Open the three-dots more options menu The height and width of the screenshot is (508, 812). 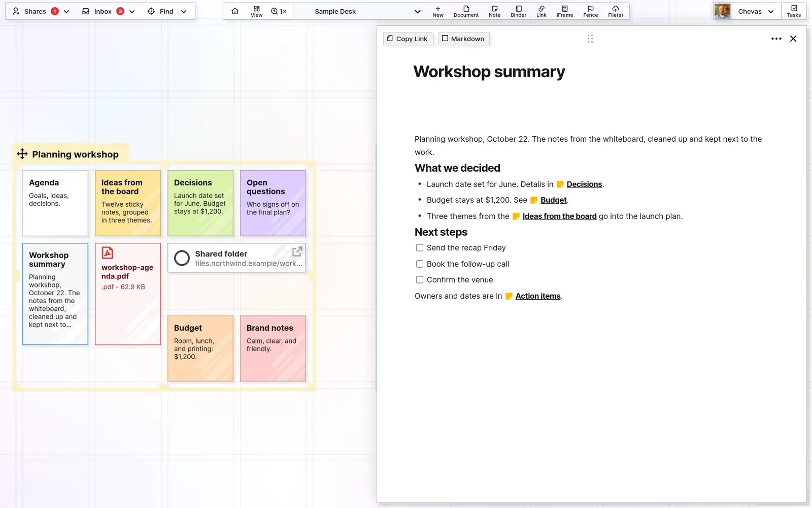pyautogui.click(x=776, y=39)
